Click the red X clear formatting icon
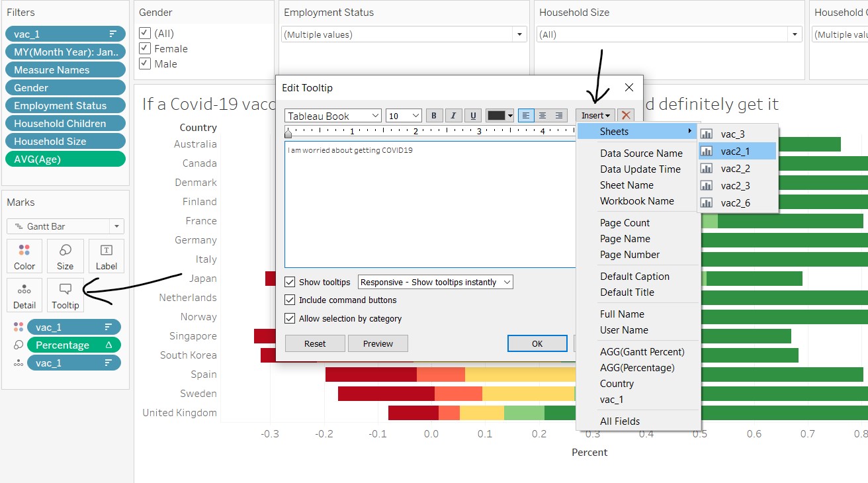Image resolution: width=868 pixels, height=483 pixels. coord(626,115)
